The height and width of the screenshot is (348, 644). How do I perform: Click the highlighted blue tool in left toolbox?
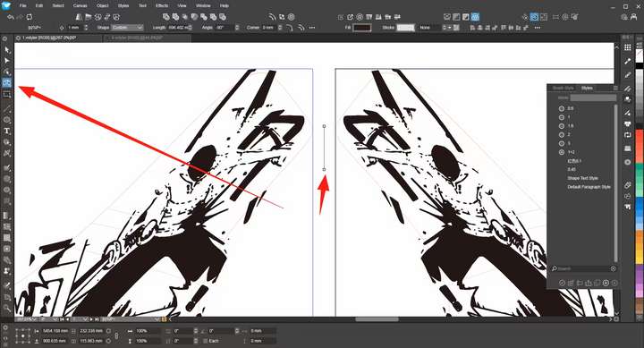pos(7,82)
